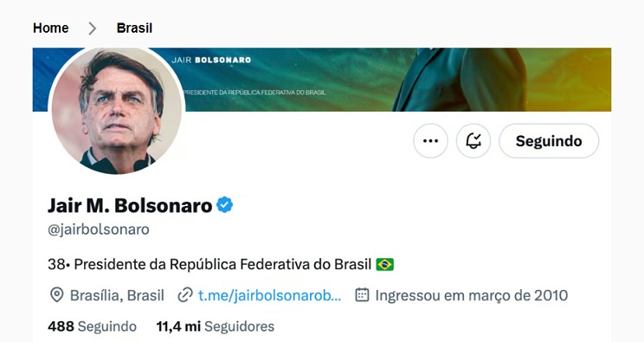Viewport: 644px width, 342px height.
Task: Open the circular profile picture
Action: [x=117, y=110]
